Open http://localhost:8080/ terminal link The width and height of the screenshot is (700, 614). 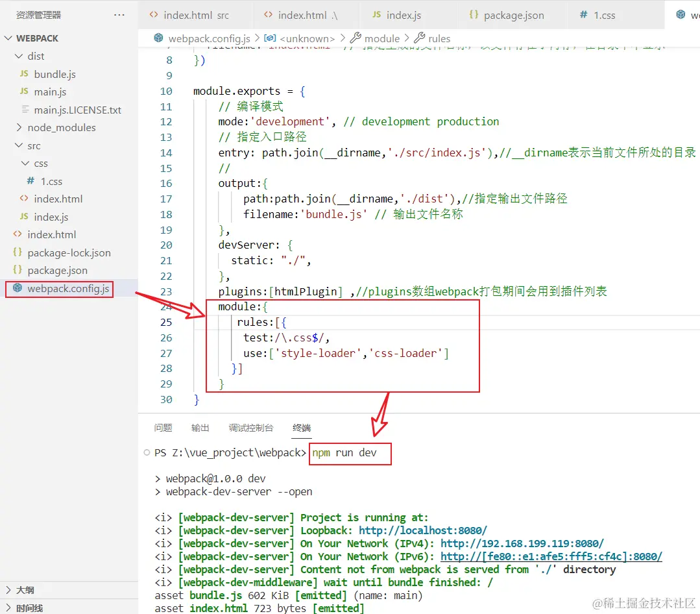[x=423, y=530]
